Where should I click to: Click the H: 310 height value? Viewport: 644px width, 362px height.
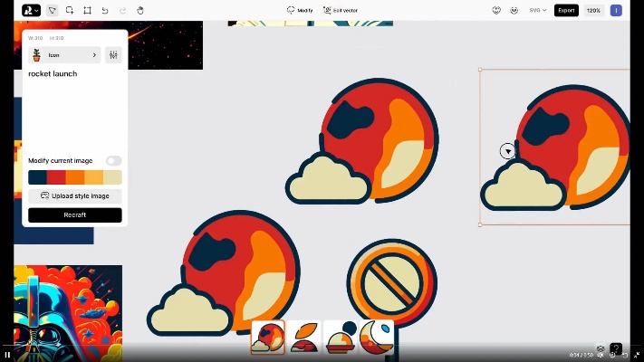(x=57, y=38)
